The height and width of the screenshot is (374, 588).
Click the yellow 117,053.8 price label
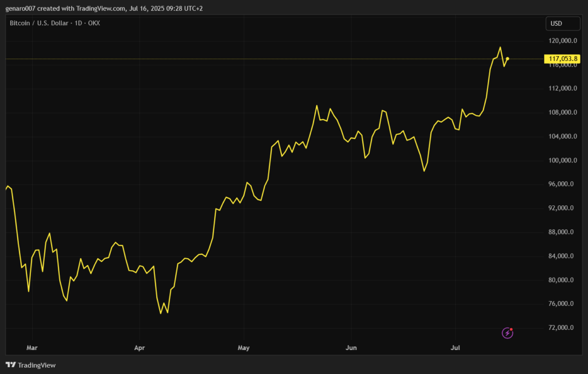tap(563, 59)
